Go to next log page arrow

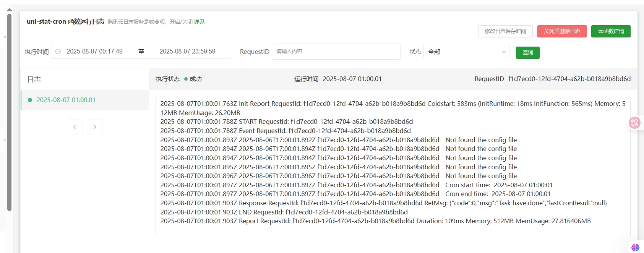(95, 127)
